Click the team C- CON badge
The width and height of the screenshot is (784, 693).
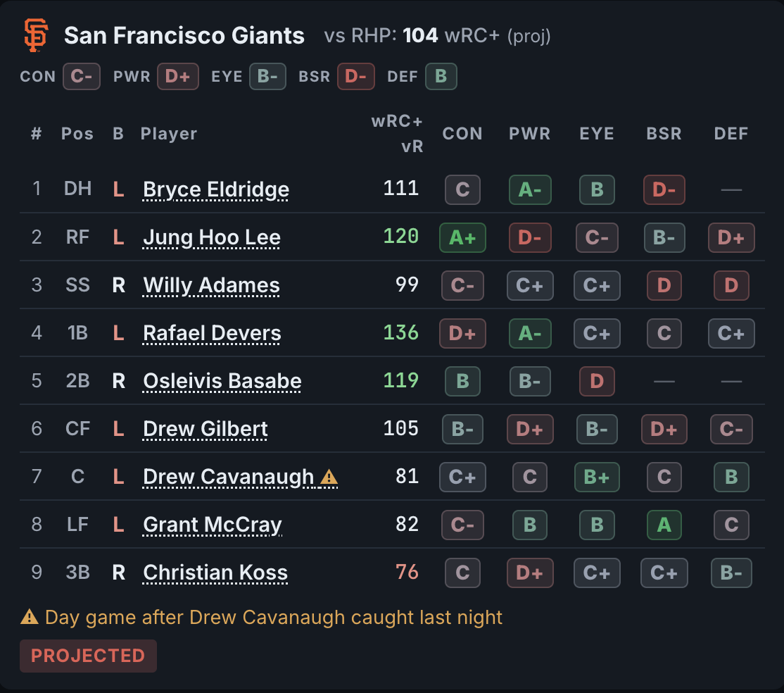(x=82, y=77)
